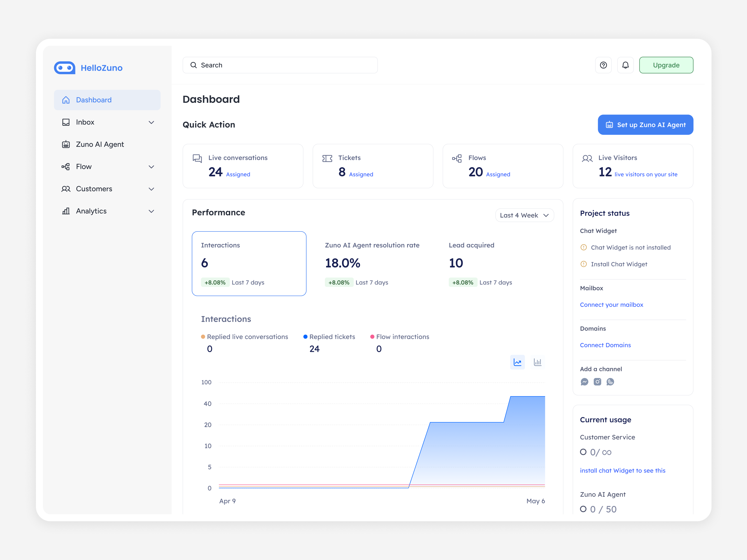Click warning icon beside Chat Widget is not installed

(x=584, y=247)
